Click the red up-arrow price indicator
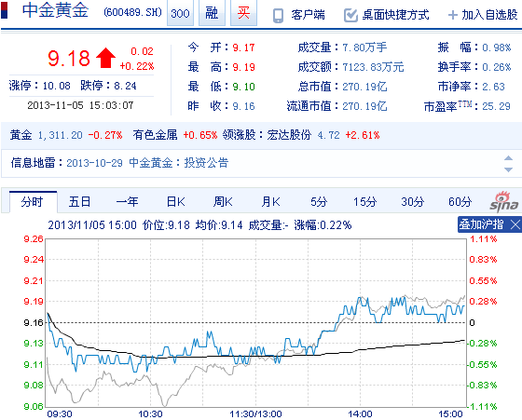522x420 pixels. [x=105, y=58]
